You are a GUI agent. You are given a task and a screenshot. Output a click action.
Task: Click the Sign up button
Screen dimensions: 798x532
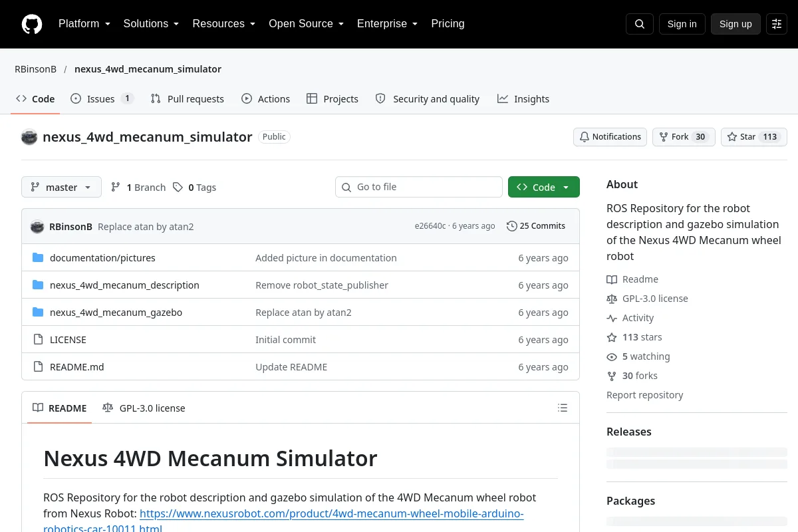click(x=735, y=24)
